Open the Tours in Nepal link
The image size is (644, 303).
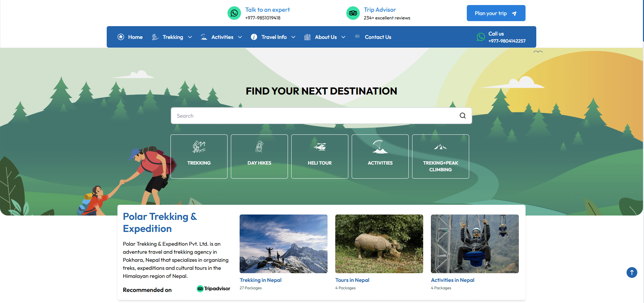pos(352,280)
